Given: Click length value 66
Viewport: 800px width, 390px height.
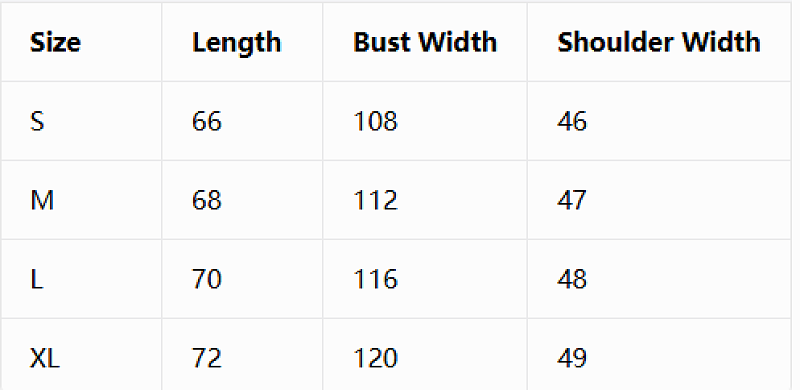Looking at the screenshot, I should click(x=207, y=121).
